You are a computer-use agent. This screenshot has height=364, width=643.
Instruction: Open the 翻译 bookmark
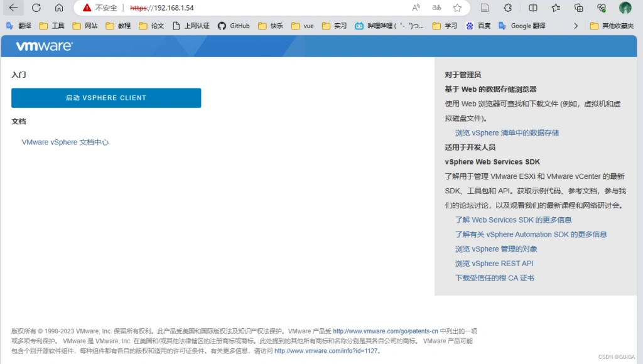(19, 26)
